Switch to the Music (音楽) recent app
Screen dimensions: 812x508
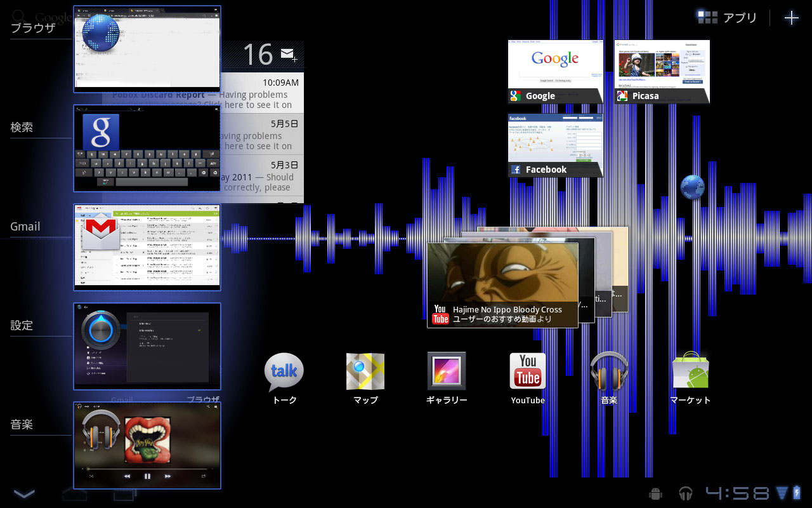pos(147,446)
